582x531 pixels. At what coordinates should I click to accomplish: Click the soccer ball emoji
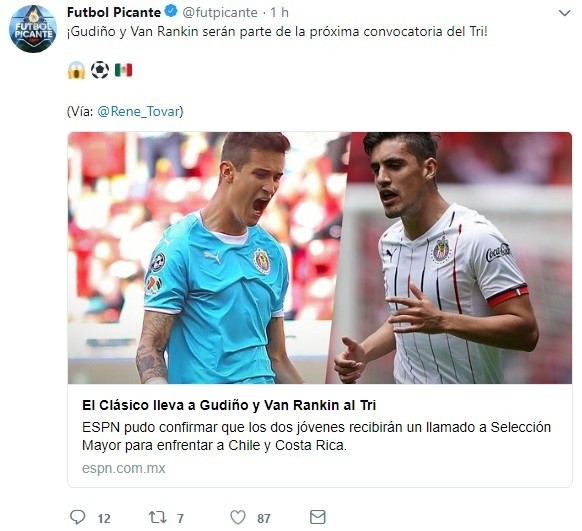[x=100, y=70]
